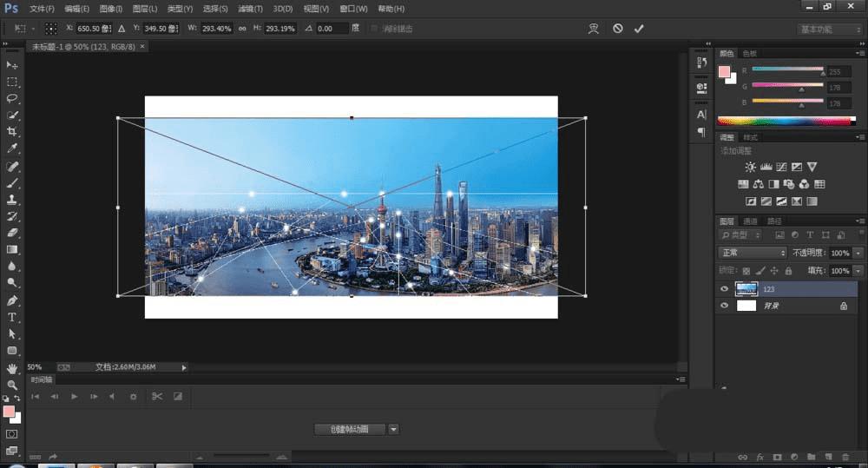Click the link icon between W and H
This screenshot has height=468, width=868.
click(242, 29)
